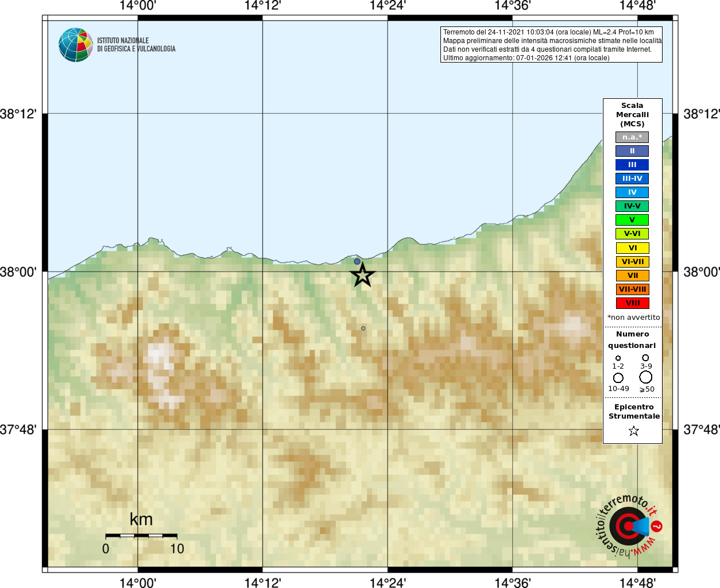Click the 'Epicentro Strumentale' legend heading
Screen dimensions: 720x588
[634, 412]
